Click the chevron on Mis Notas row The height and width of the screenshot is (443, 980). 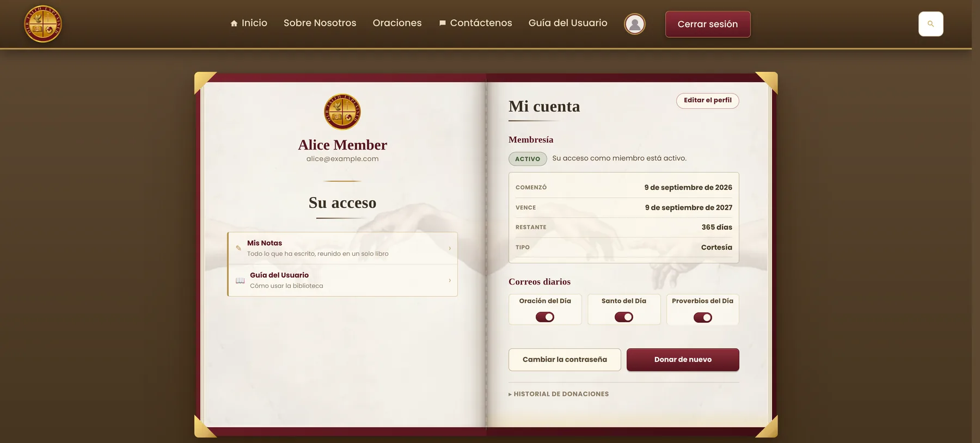450,248
